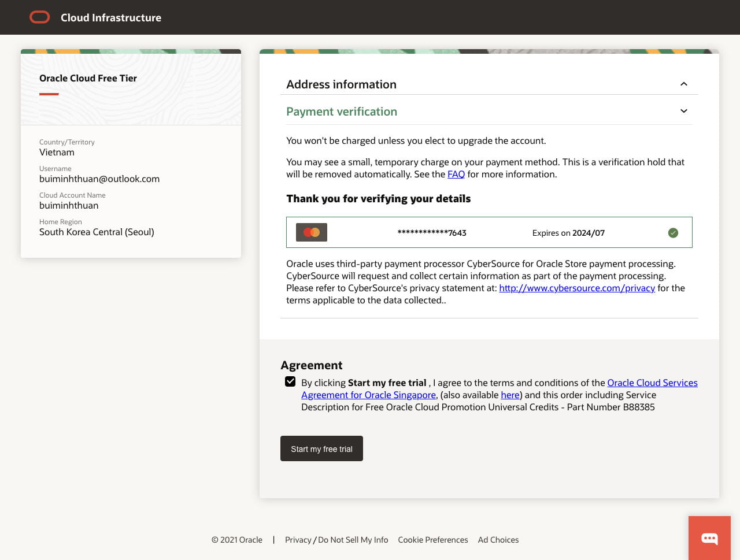740x560 pixels.
Task: Open Ad Choices in footer
Action: coord(498,540)
